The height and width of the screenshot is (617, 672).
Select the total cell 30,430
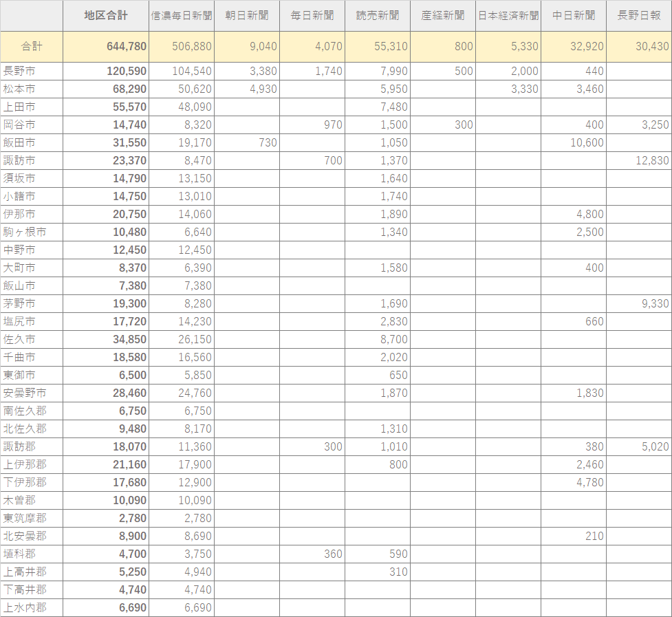tap(639, 46)
